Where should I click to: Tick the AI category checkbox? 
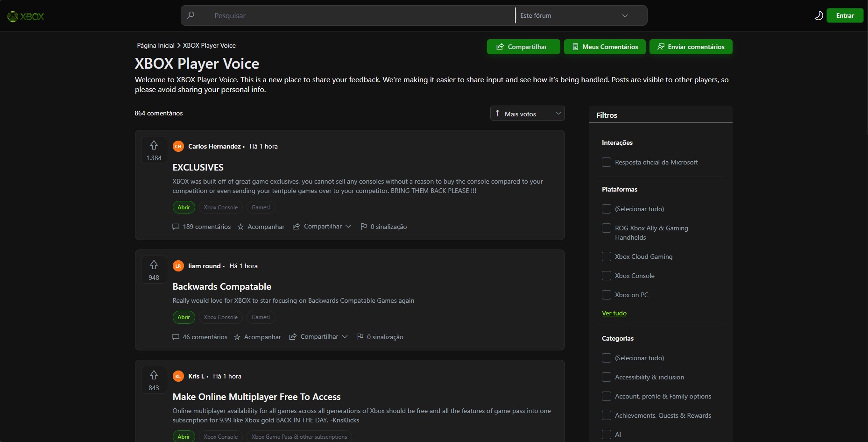pyautogui.click(x=607, y=435)
